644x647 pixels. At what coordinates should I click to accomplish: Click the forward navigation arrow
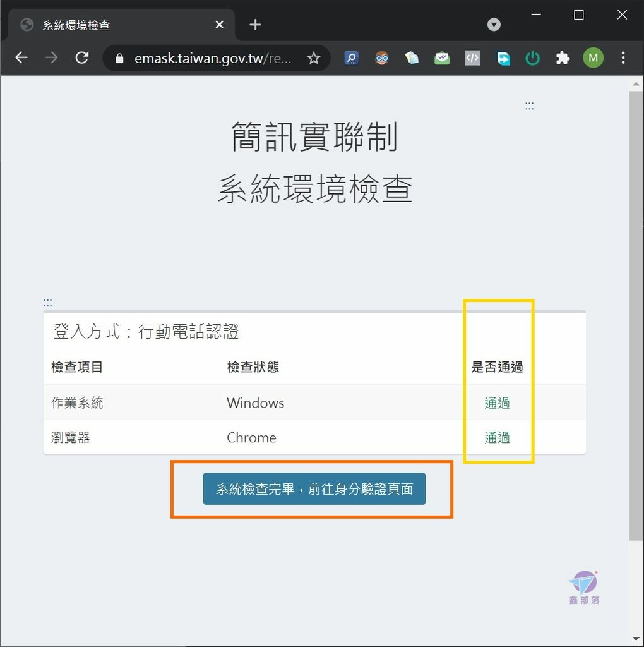(x=52, y=57)
